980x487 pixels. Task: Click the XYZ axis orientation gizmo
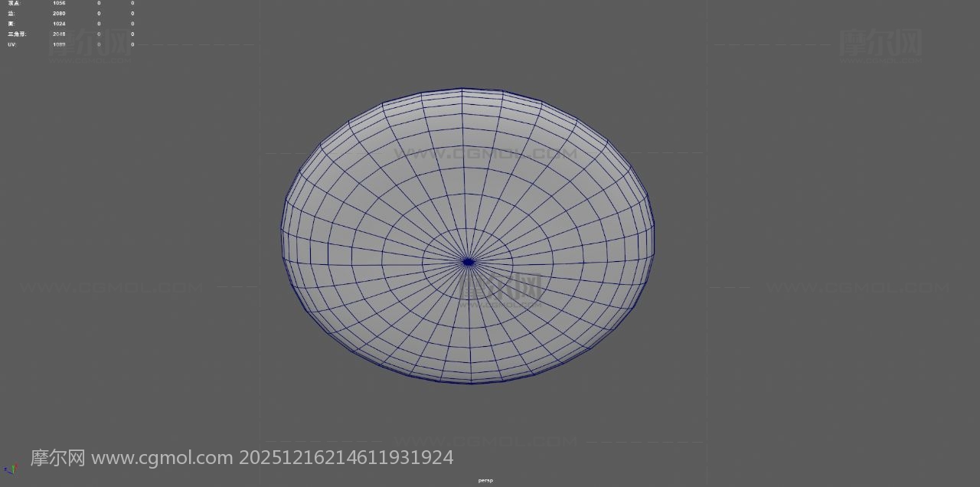pos(9,469)
